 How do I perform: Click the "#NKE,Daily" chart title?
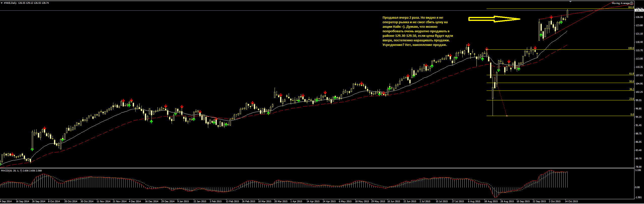coord(10,3)
